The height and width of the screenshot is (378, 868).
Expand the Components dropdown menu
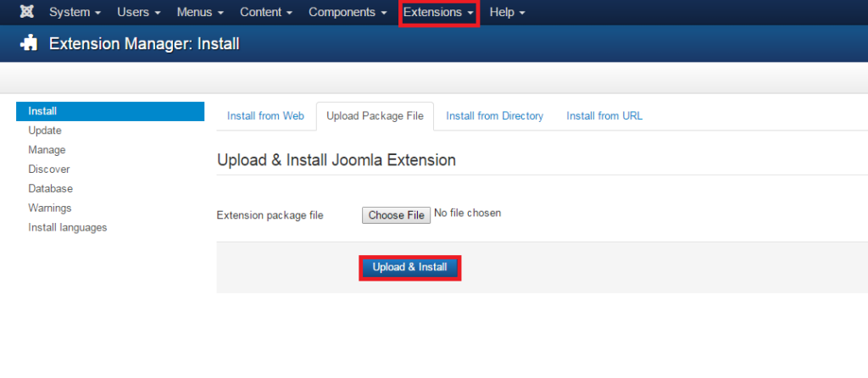[348, 12]
